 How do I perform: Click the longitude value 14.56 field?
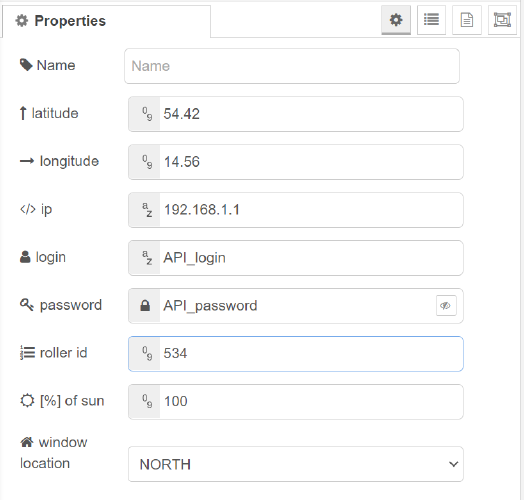(x=311, y=162)
